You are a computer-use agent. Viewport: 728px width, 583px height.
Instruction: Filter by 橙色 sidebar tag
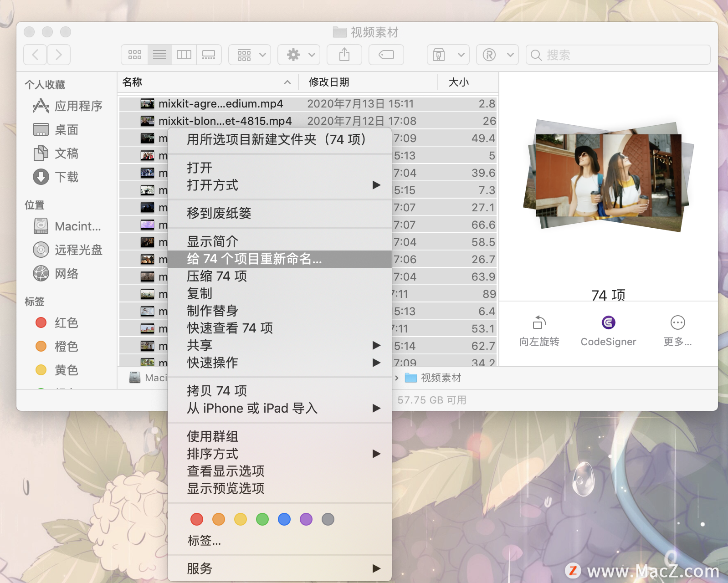coord(56,347)
